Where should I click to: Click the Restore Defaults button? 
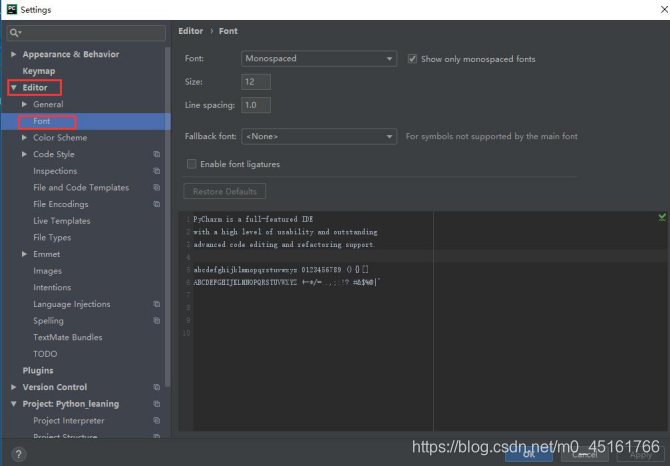(225, 191)
